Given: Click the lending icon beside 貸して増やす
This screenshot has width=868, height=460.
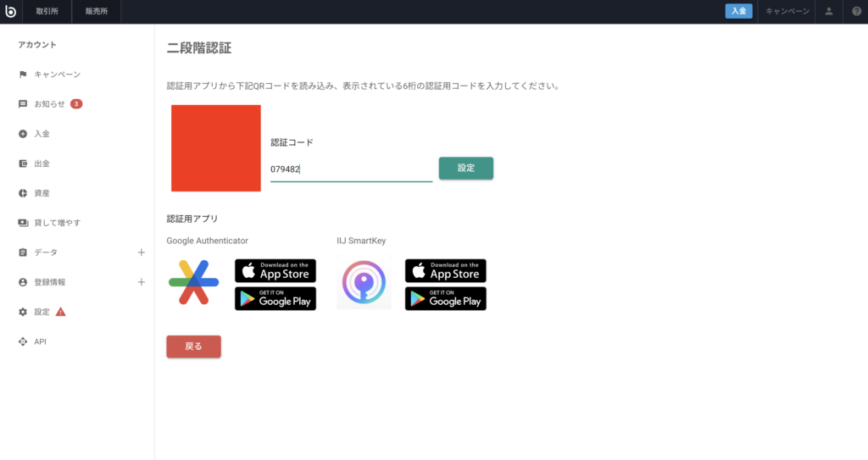Looking at the screenshot, I should pos(23,223).
